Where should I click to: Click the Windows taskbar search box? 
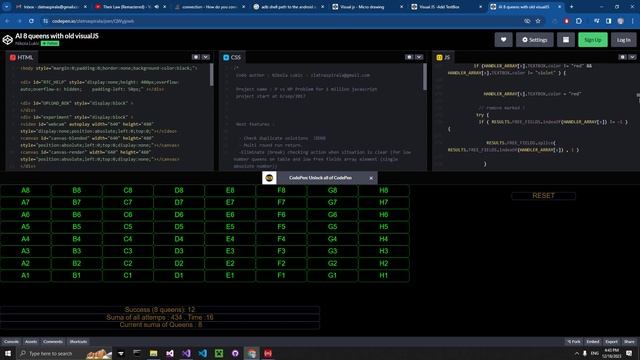click(65, 353)
